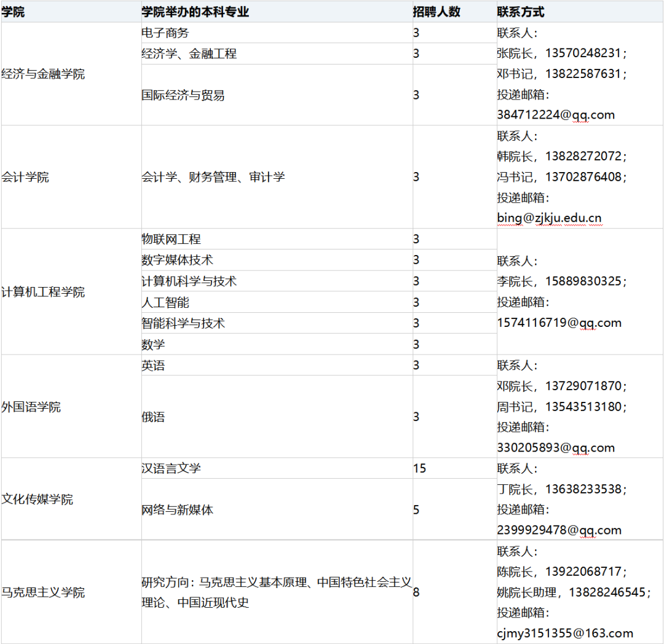The height and width of the screenshot is (644, 664).
Task: Click 陈院长 phone number 13922068717
Action: point(583,571)
